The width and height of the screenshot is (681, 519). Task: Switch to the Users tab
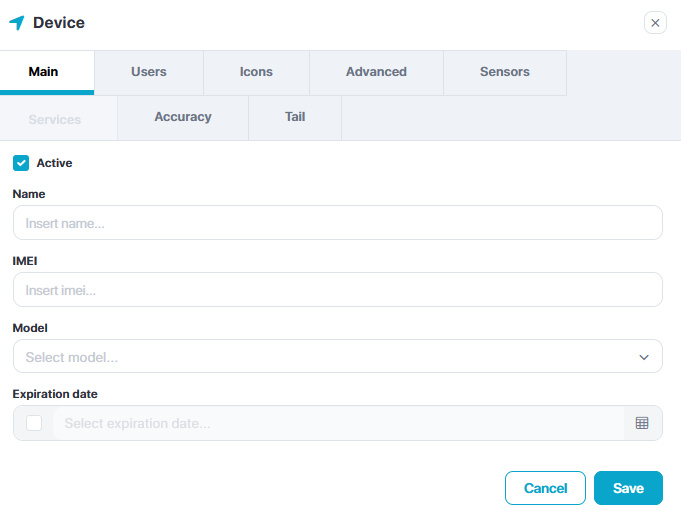coord(149,72)
